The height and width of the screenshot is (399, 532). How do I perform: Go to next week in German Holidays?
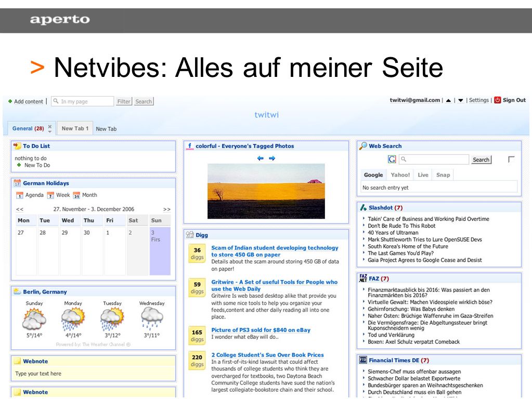point(166,209)
